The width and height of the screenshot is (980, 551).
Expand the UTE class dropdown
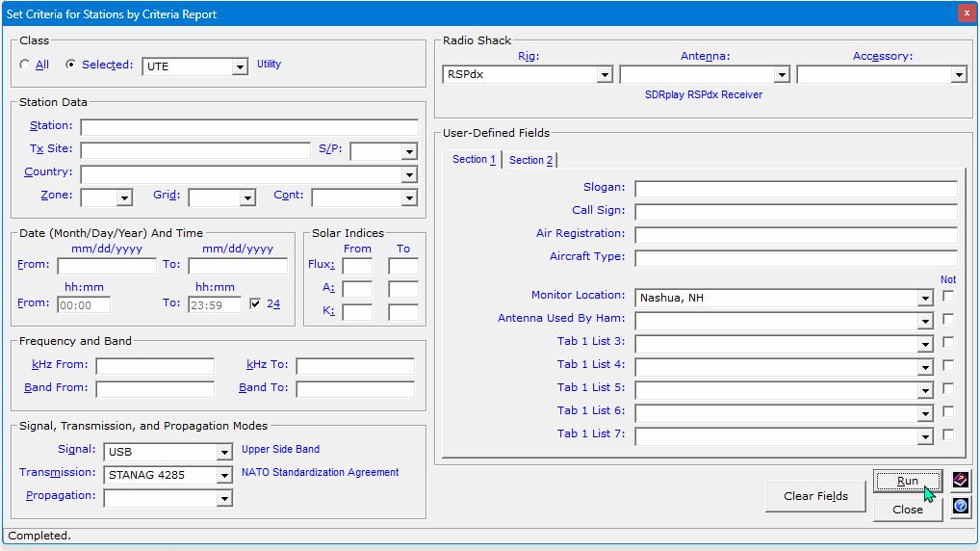(x=240, y=66)
